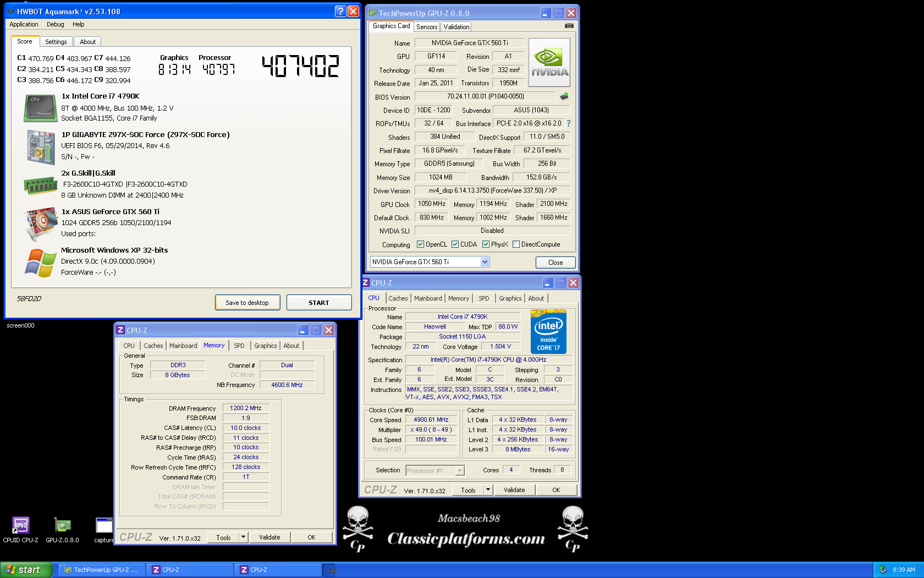Click the CPU chip icon in Aquamark
The width and height of the screenshot is (924, 578).
(x=41, y=108)
